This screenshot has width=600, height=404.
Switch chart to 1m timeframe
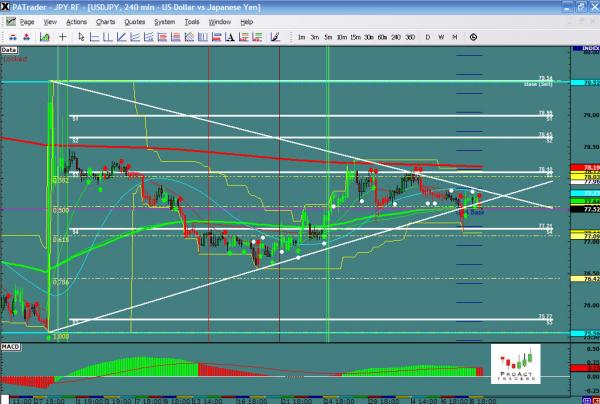[x=301, y=37]
